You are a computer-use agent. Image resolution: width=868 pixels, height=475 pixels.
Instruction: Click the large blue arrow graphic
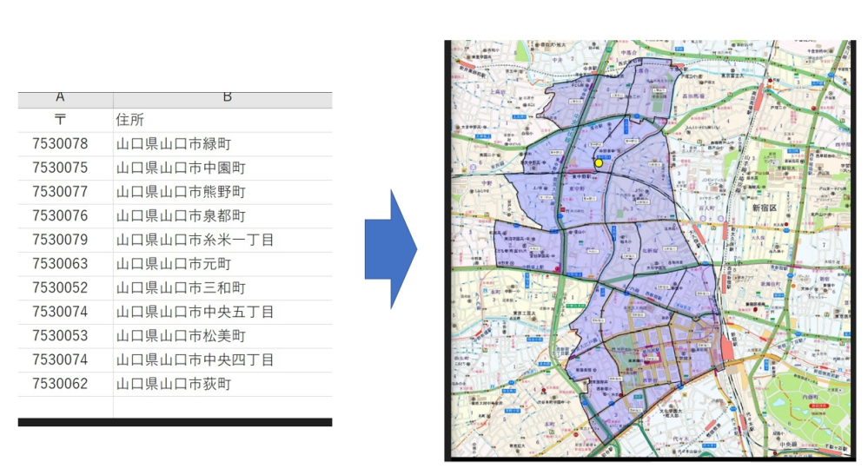tap(391, 249)
